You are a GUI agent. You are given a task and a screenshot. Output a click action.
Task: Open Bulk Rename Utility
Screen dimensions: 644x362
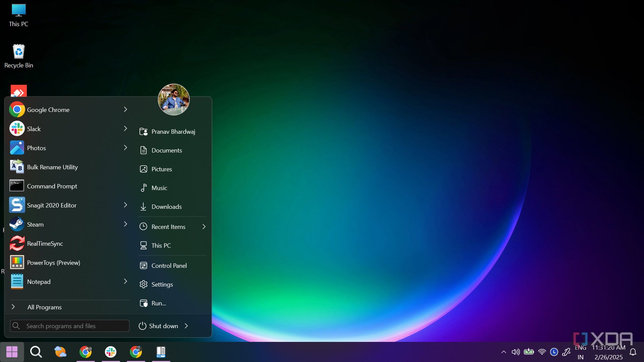pyautogui.click(x=52, y=167)
